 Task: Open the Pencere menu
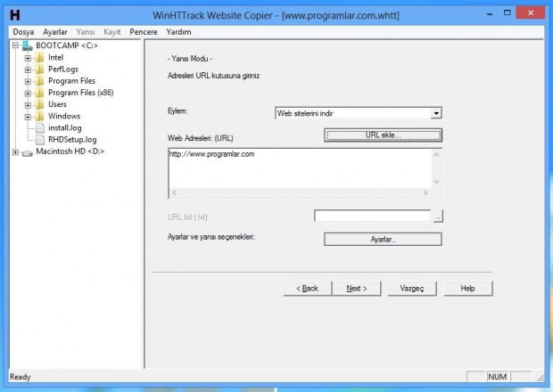tap(144, 32)
